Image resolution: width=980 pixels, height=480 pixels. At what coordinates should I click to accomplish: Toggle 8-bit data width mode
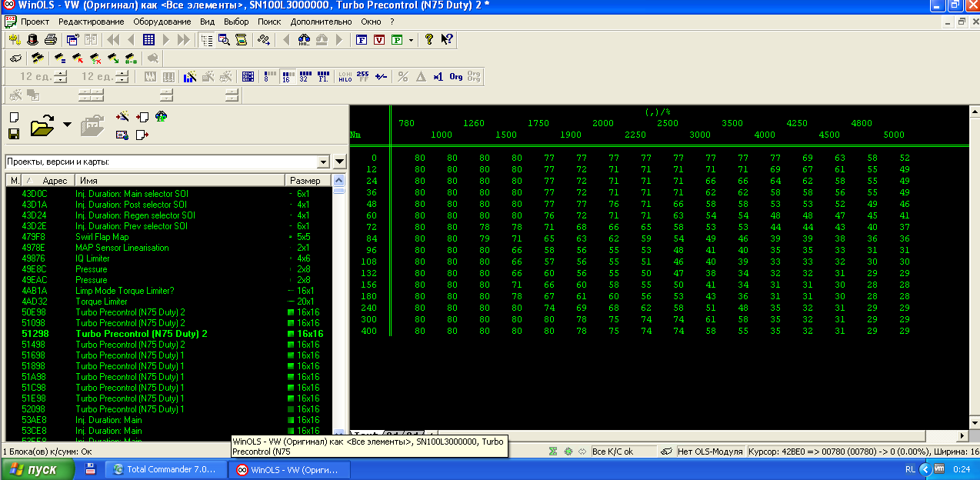pos(268,77)
